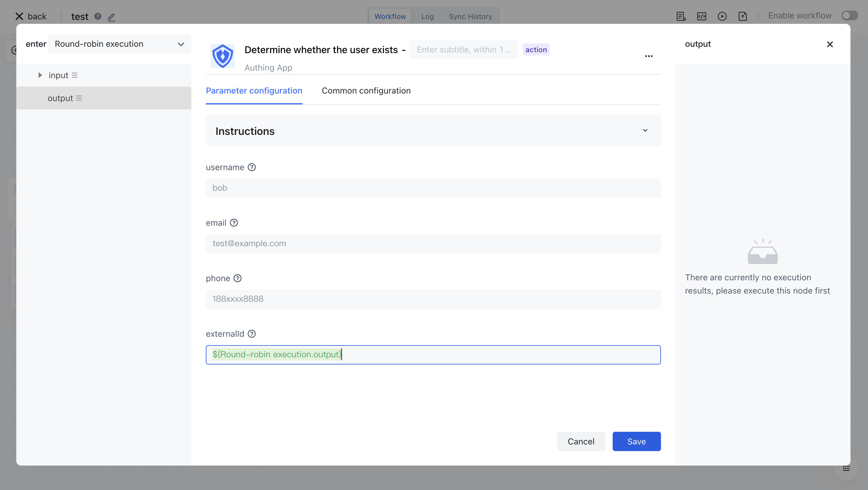The height and width of the screenshot is (490, 868).
Task: Select the output tree item
Action: 60,98
